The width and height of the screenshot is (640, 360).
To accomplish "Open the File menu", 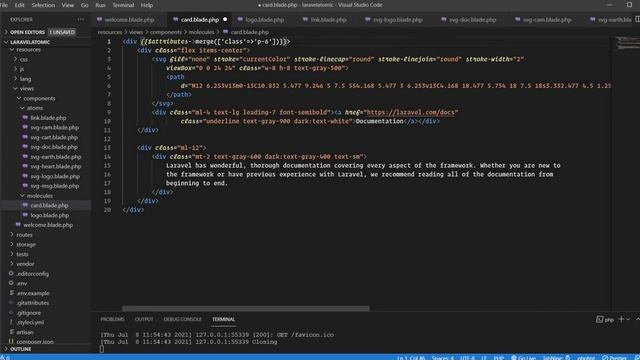I will [x=4, y=5].
